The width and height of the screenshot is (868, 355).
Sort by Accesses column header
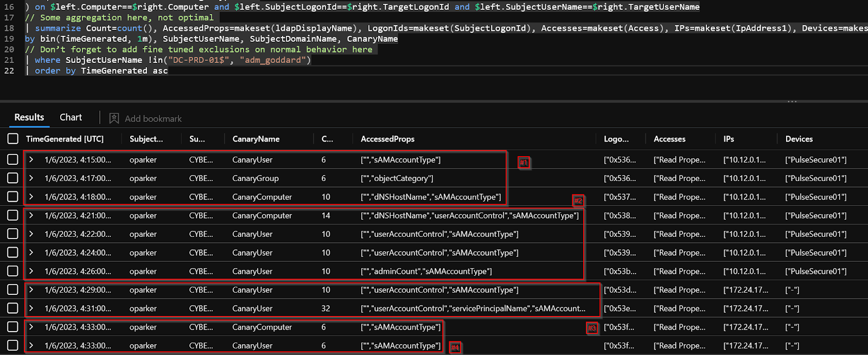pyautogui.click(x=669, y=139)
